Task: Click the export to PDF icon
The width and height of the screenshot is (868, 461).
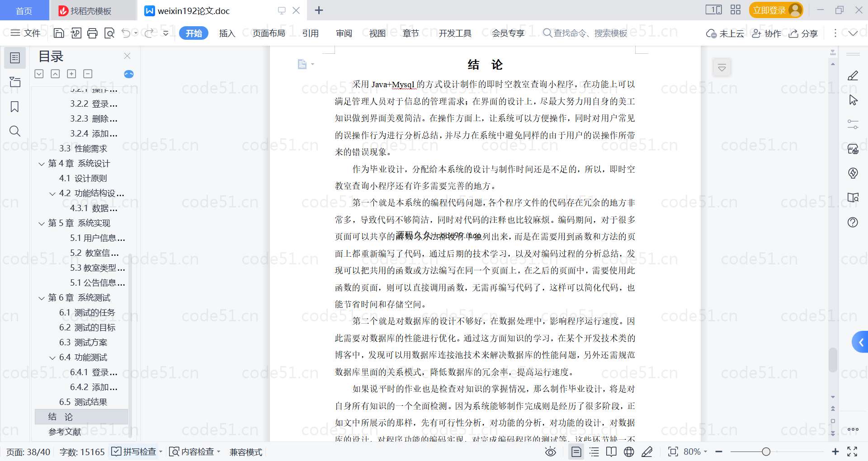Action: pos(76,33)
